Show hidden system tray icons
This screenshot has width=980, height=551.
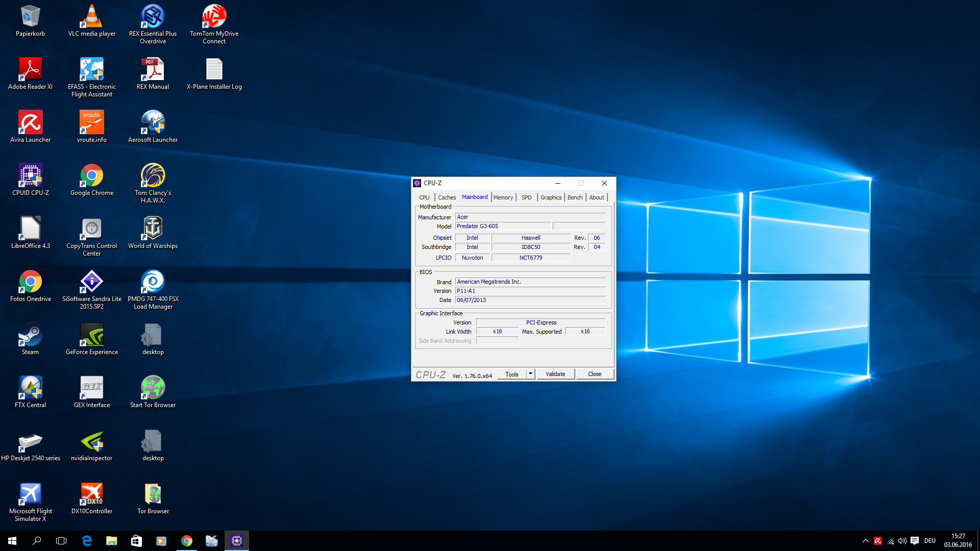coord(866,541)
